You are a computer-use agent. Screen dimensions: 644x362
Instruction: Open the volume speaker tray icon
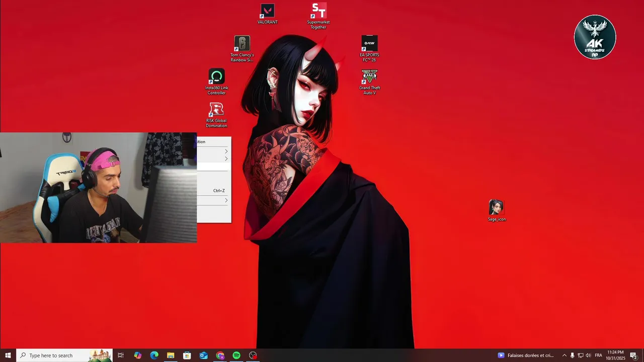(588, 355)
